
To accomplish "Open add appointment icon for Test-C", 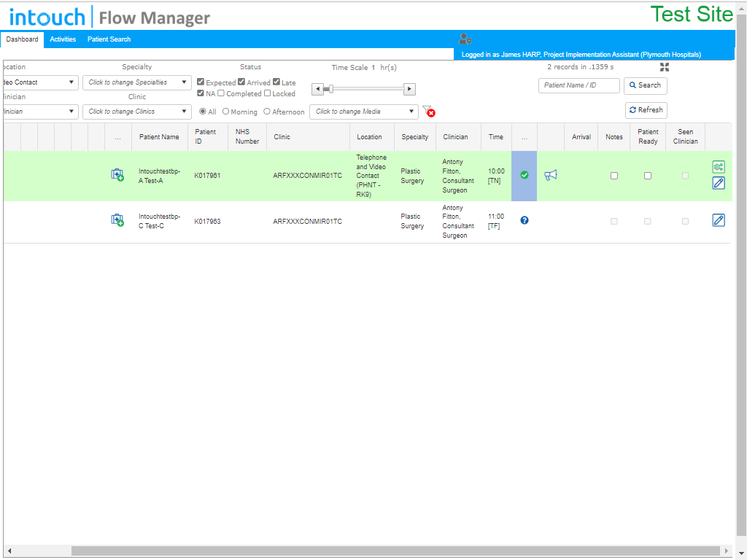I will click(x=117, y=220).
